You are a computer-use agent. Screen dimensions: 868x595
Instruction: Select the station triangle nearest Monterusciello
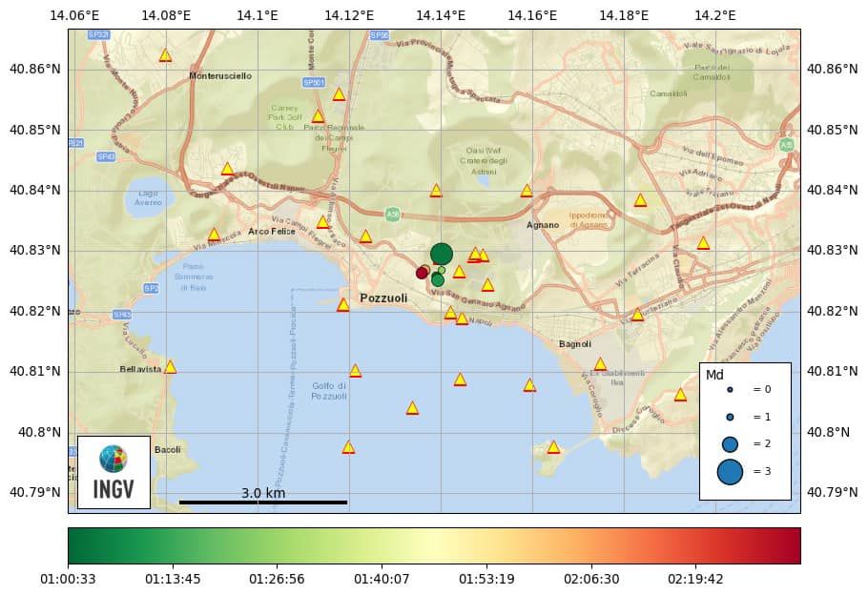pyautogui.click(x=165, y=55)
